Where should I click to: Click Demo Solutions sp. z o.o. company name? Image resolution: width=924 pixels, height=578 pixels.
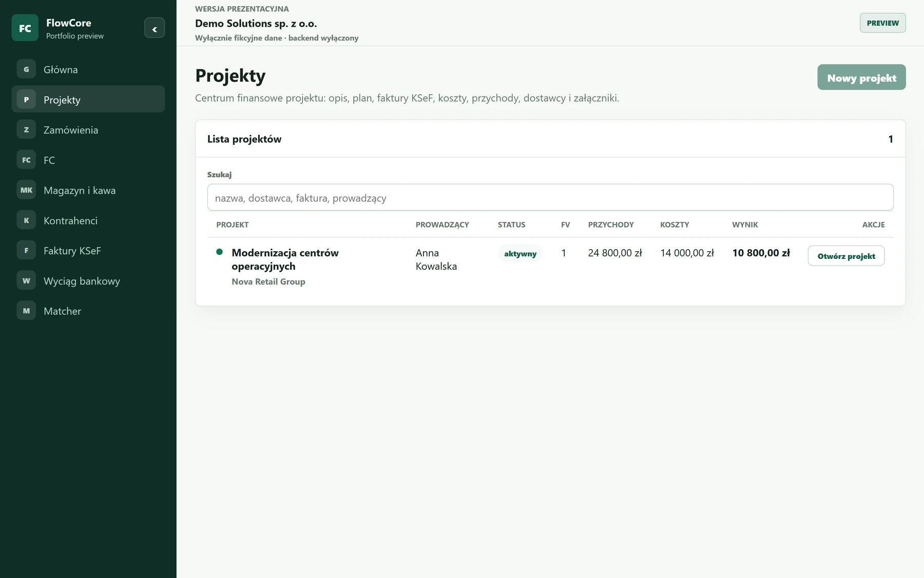pyautogui.click(x=256, y=23)
